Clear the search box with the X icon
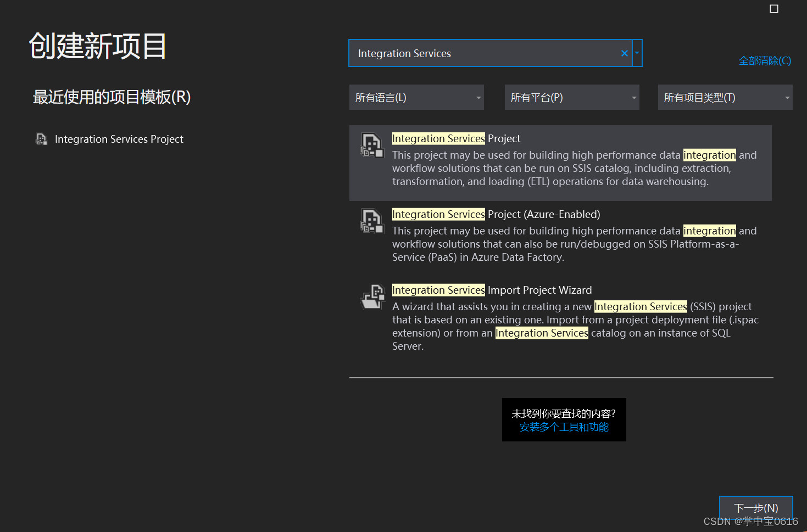 tap(624, 53)
